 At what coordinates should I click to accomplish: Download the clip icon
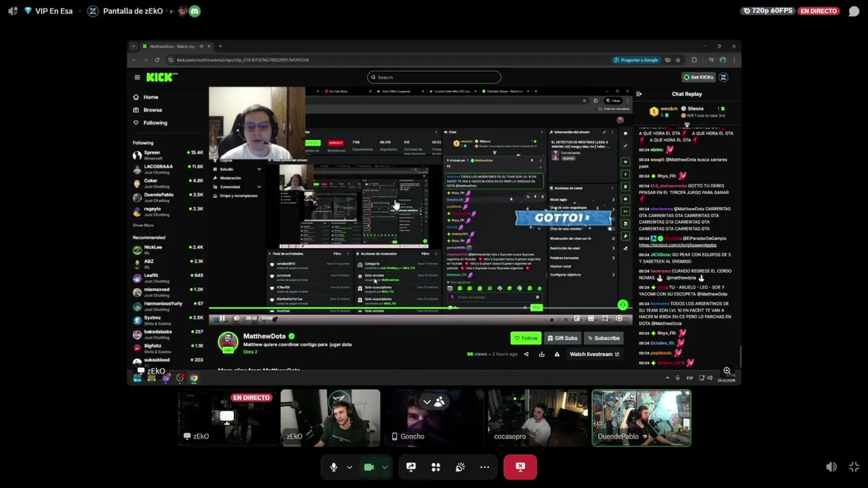[541, 354]
